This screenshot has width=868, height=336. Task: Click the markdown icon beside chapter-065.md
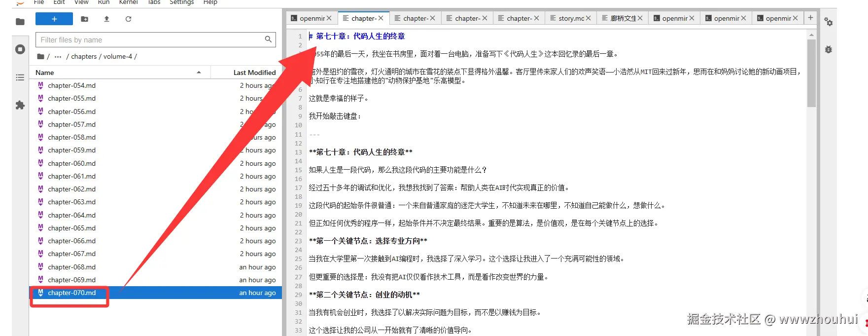(x=40, y=228)
